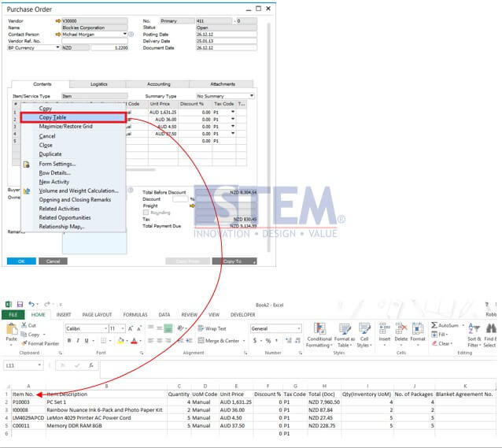Select the Bottom Align icon
Image resolution: width=502 pixels, height=448 pixels.
click(168, 328)
